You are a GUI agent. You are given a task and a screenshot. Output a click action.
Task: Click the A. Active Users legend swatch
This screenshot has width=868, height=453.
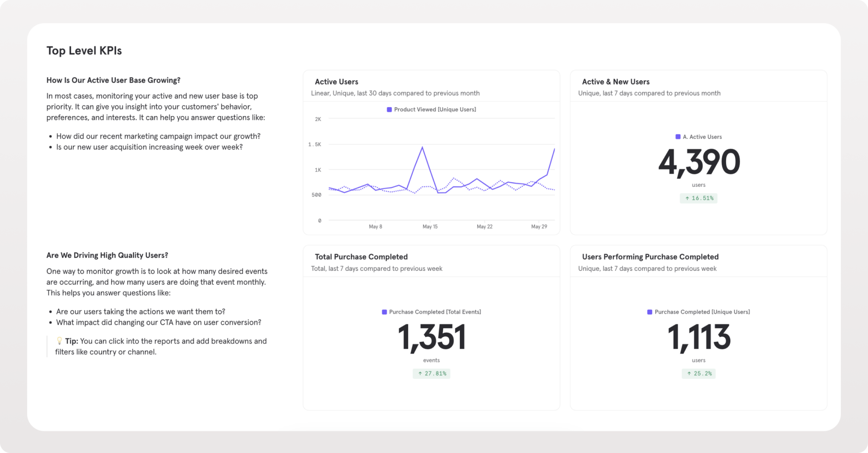coord(678,137)
